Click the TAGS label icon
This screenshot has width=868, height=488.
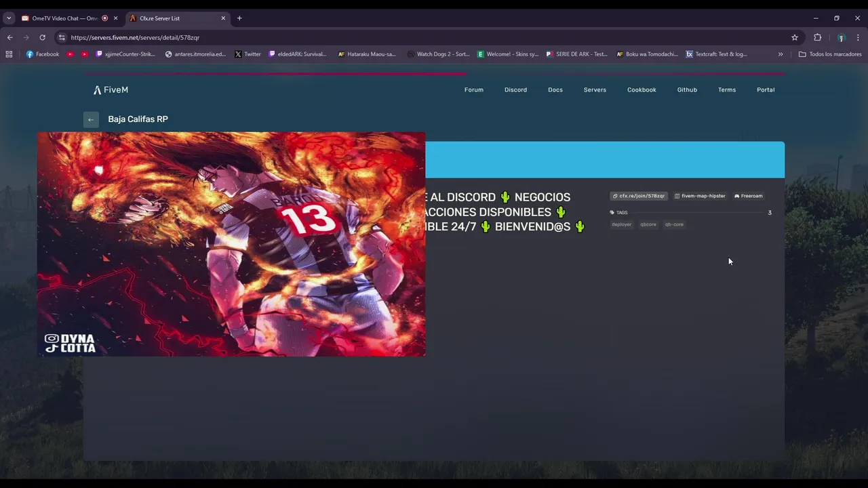(x=612, y=213)
